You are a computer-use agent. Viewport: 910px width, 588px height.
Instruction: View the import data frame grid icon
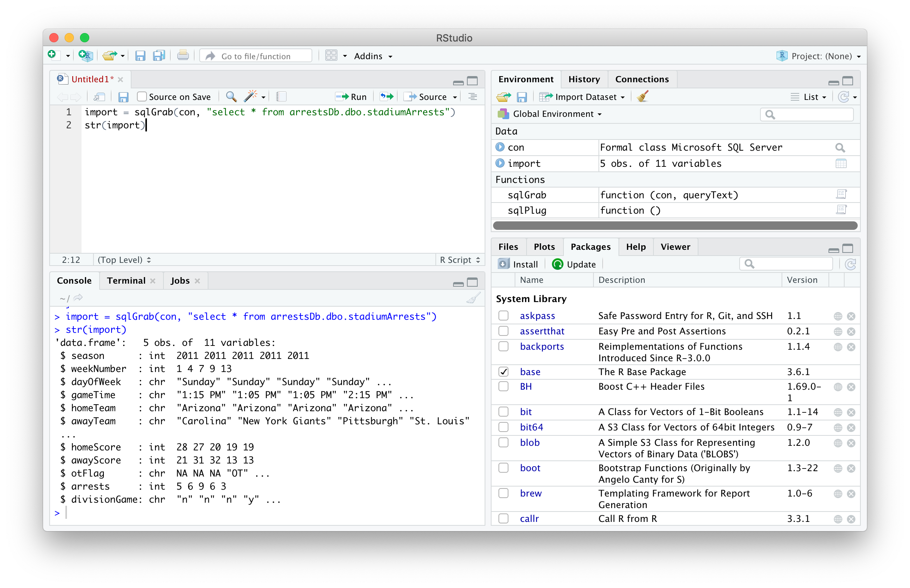841,164
